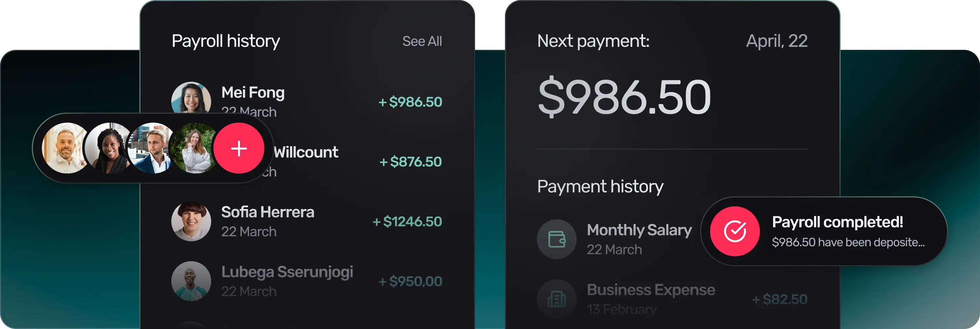Click the Business Expense building icon
The image size is (980, 329).
556,299
